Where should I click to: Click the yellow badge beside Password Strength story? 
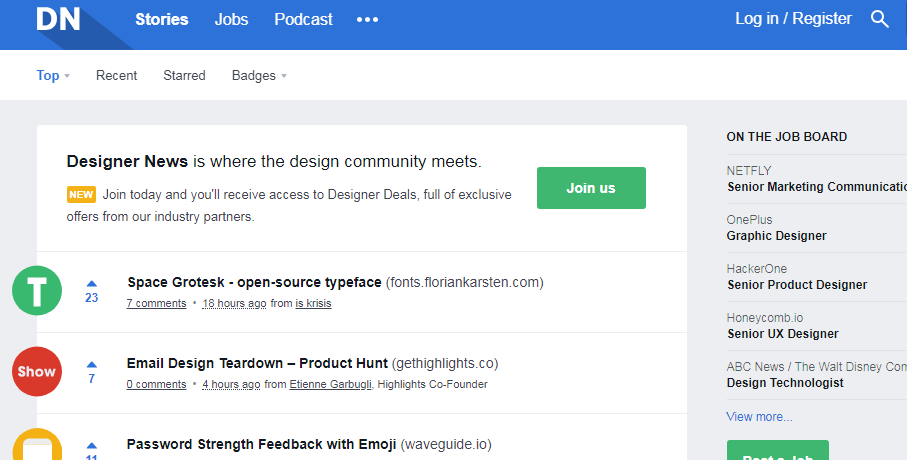point(37,444)
